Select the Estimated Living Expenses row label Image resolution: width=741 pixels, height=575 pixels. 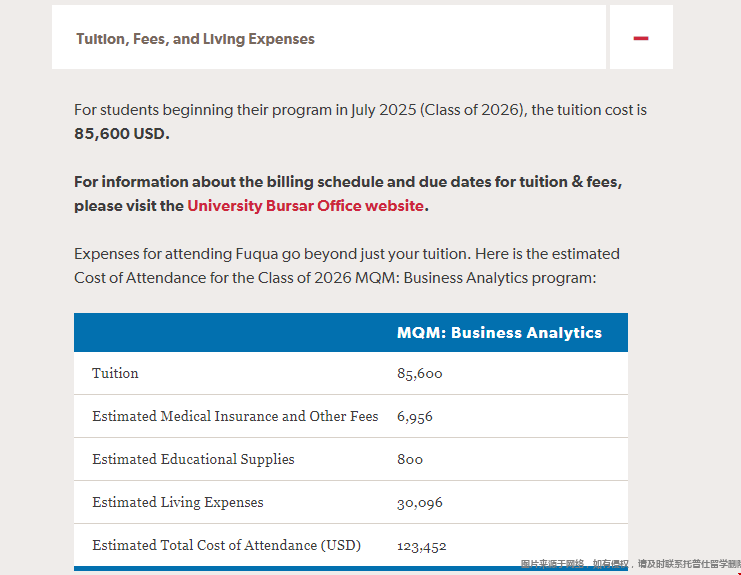(x=178, y=502)
